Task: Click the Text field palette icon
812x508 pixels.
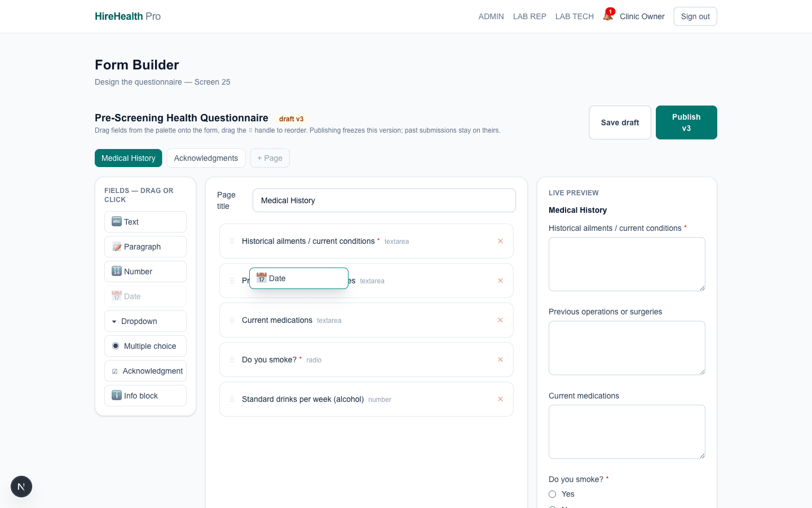Action: pyautogui.click(x=117, y=221)
